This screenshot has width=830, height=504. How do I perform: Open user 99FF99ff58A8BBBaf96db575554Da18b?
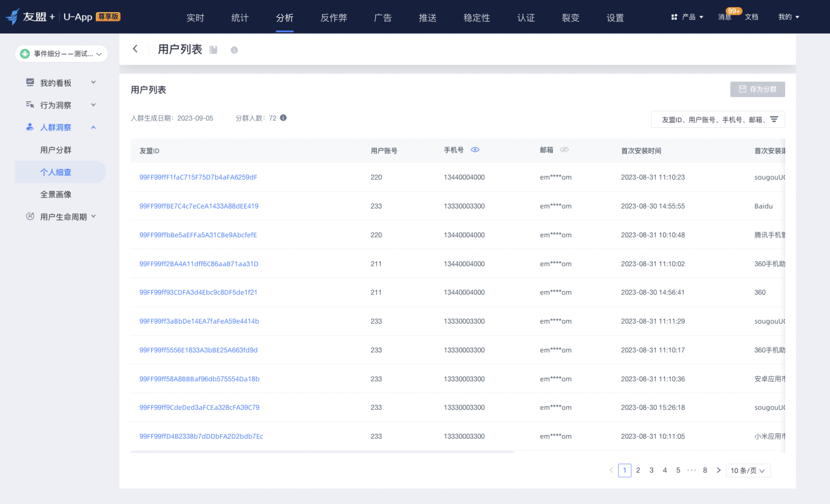pyautogui.click(x=199, y=379)
